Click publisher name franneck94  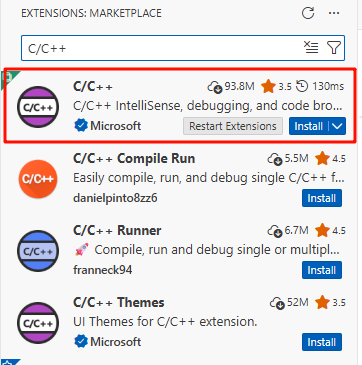(x=103, y=270)
